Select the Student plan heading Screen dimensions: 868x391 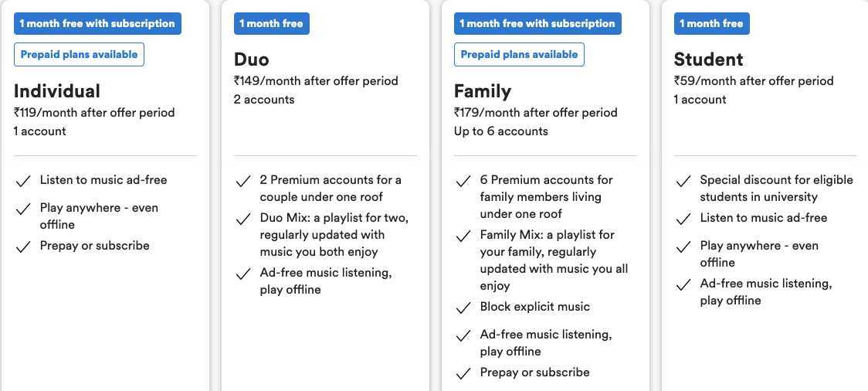pyautogui.click(x=709, y=59)
